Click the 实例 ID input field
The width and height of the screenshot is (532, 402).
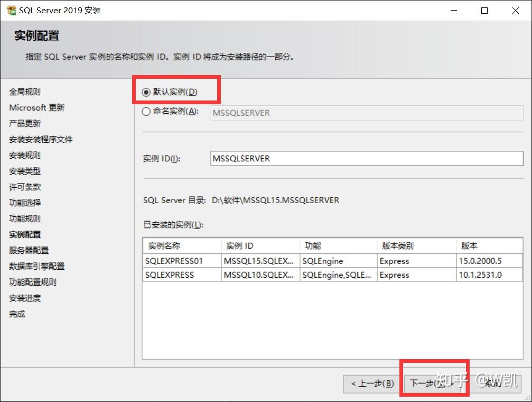point(367,158)
